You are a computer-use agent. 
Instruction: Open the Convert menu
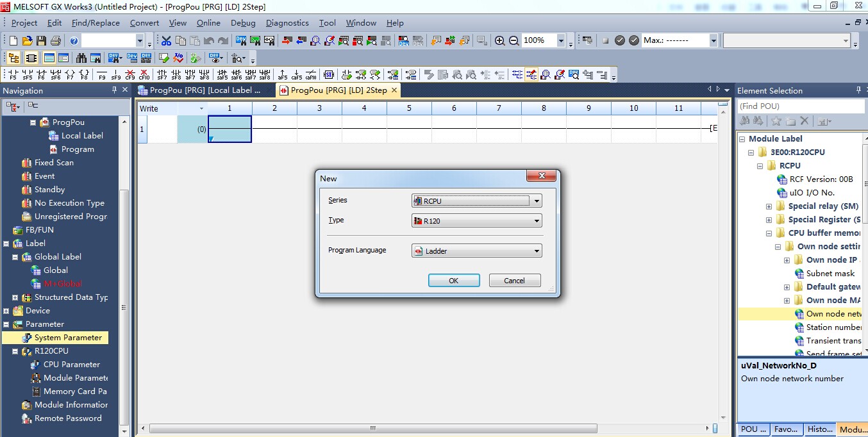click(144, 22)
